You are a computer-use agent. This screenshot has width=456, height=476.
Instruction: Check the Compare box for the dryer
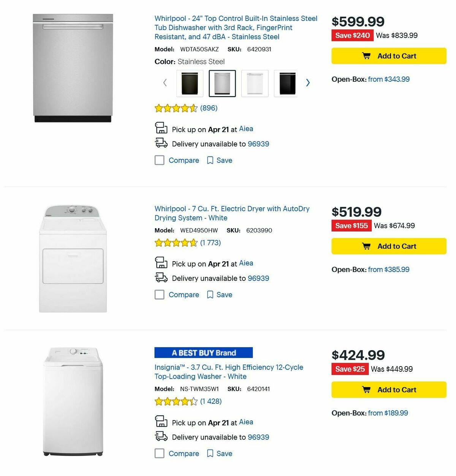pos(159,295)
